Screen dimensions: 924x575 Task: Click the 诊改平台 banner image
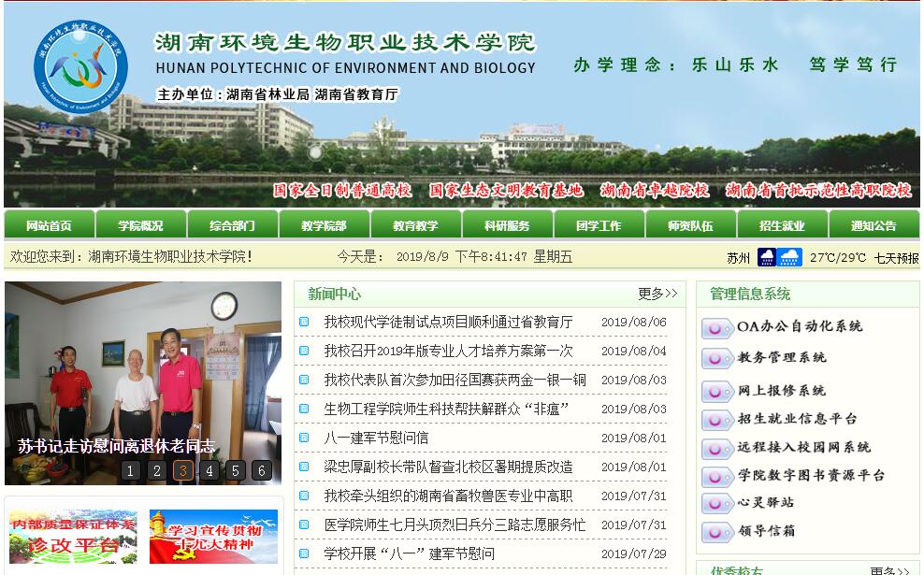[73, 537]
